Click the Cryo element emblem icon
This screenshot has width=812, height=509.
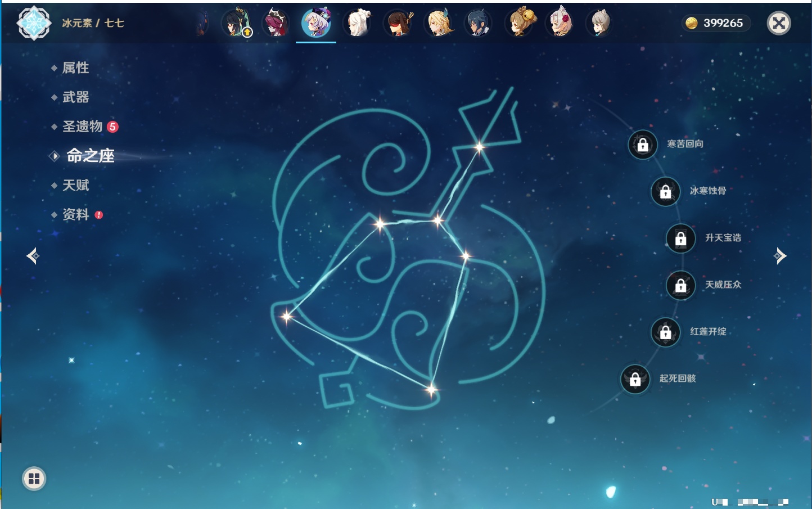pyautogui.click(x=34, y=23)
